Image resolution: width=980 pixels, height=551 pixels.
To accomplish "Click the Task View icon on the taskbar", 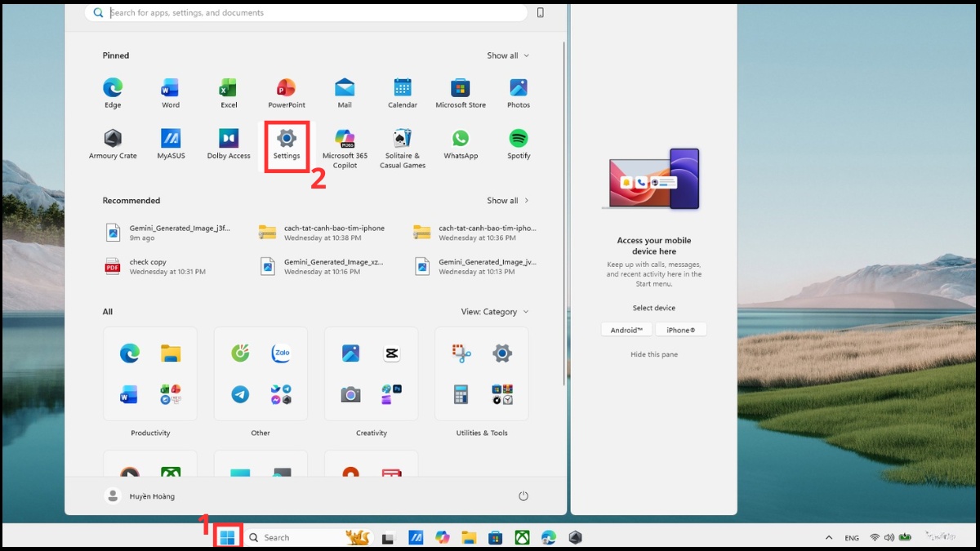I will coord(389,537).
